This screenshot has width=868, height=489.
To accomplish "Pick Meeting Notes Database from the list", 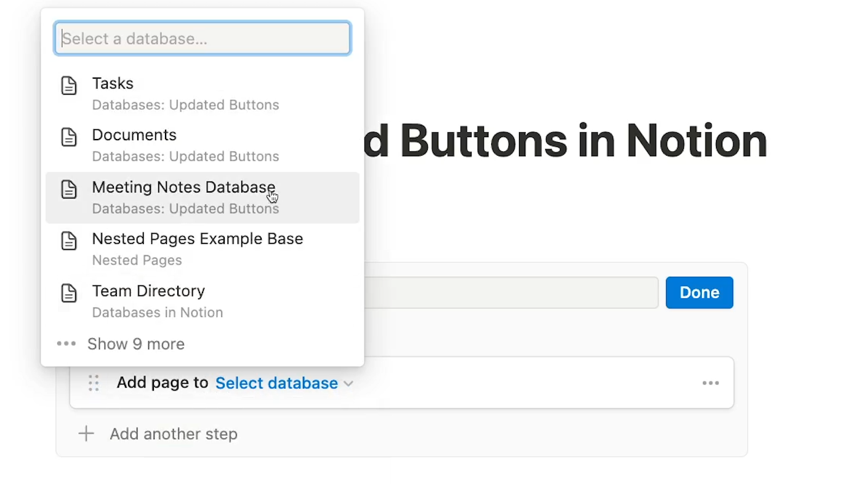I will click(203, 197).
